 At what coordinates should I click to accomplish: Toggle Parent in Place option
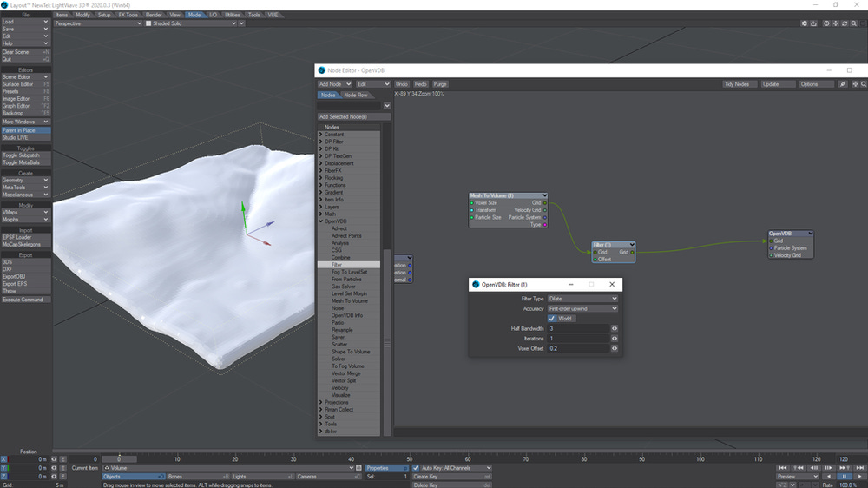tap(25, 130)
